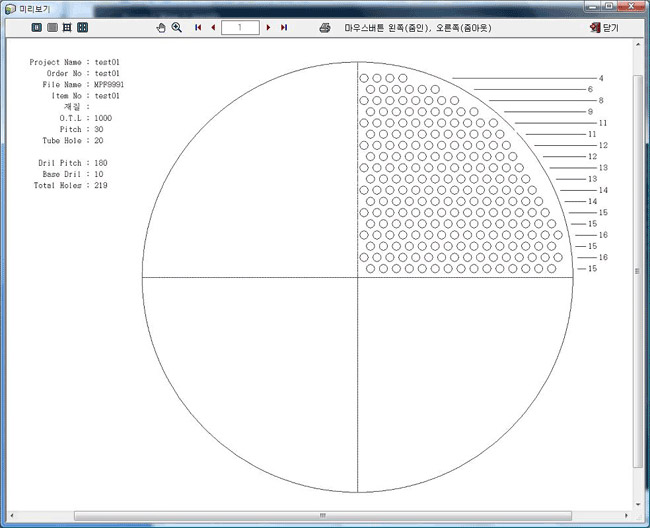Click the 'Item No : test01' text
The image size is (650, 528).
[85, 96]
